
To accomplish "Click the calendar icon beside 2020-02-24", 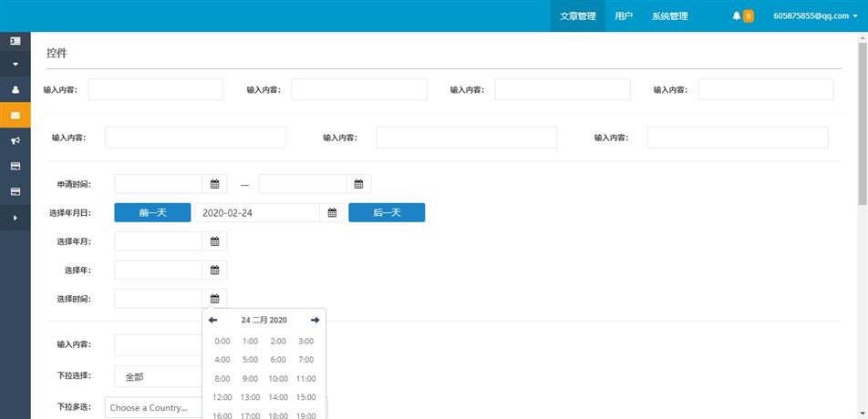I will (333, 212).
